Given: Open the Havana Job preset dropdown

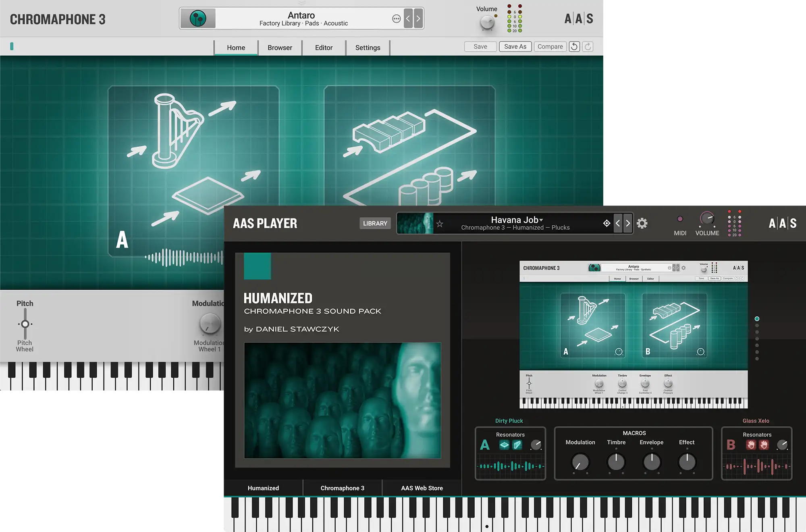Looking at the screenshot, I should [x=517, y=220].
